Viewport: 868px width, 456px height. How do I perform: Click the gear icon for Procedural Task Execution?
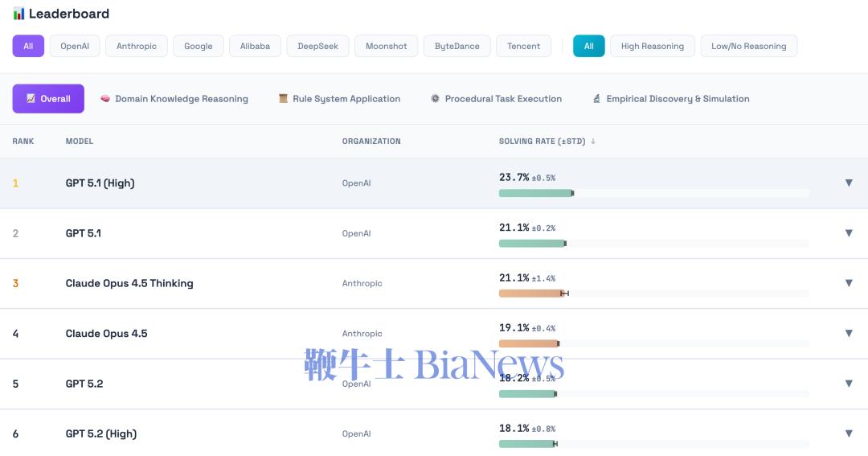[x=436, y=99]
